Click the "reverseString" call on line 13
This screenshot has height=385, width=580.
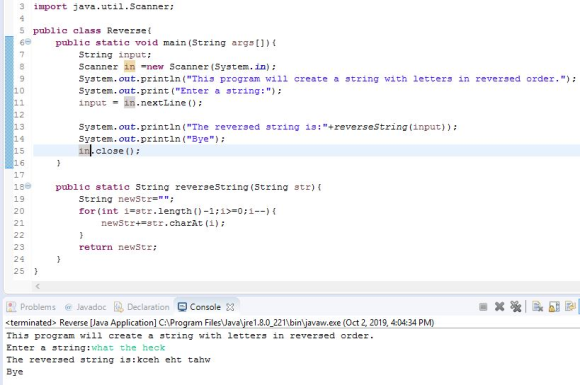point(371,127)
